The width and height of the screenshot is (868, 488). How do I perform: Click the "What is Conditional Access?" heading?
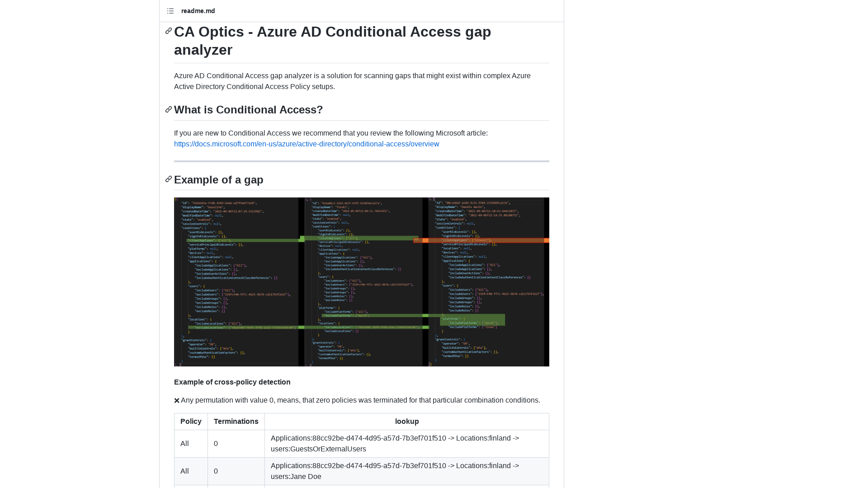pyautogui.click(x=248, y=109)
